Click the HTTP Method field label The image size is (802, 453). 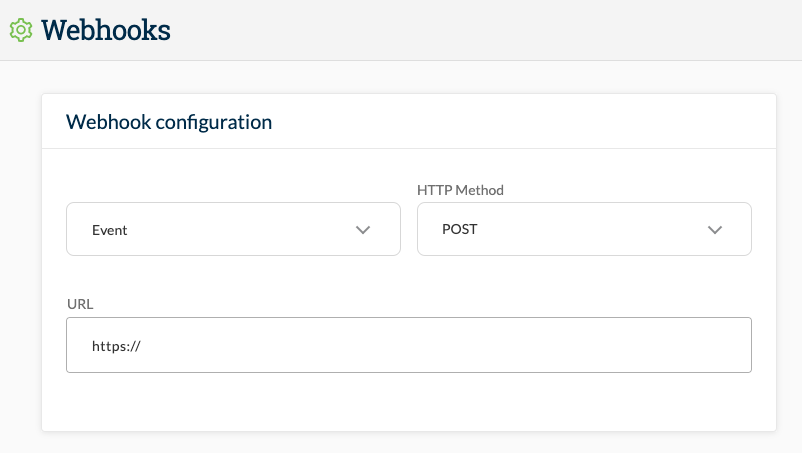460,190
